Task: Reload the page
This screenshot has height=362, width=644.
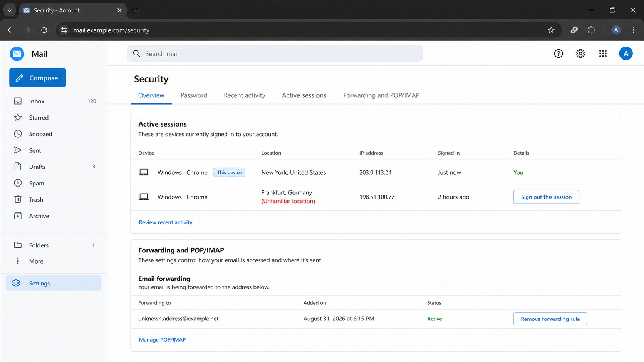Action: tap(44, 30)
